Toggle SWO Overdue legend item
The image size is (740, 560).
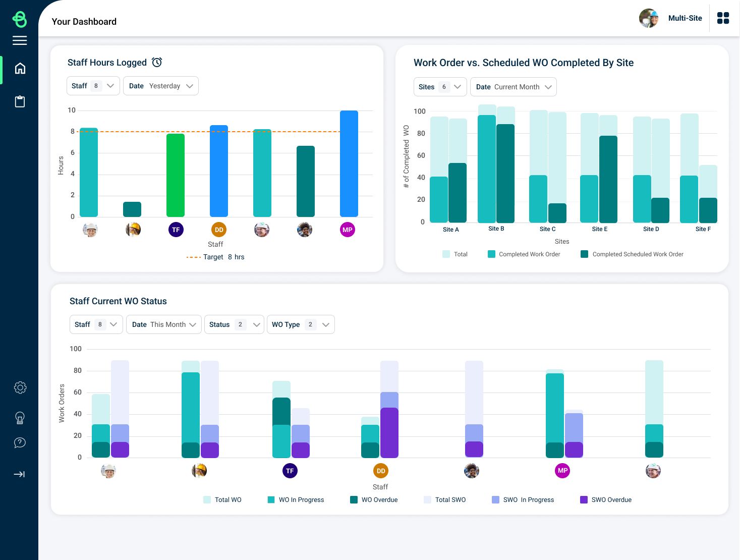click(606, 499)
